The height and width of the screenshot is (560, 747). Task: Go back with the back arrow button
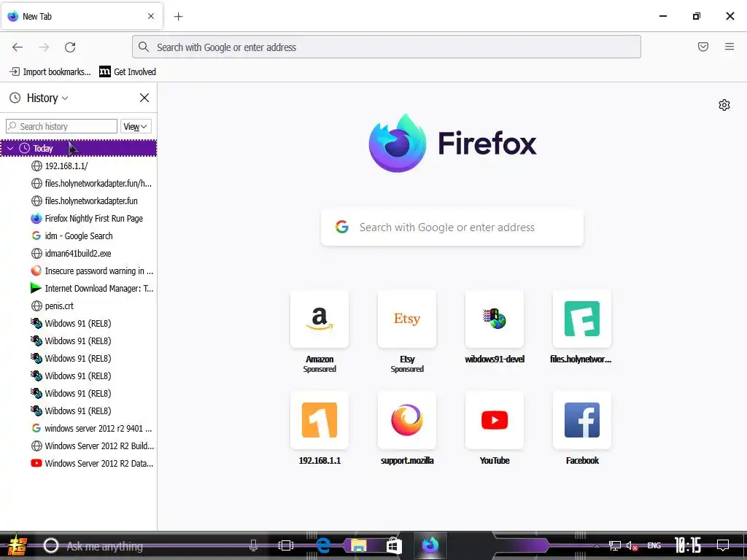pos(18,47)
